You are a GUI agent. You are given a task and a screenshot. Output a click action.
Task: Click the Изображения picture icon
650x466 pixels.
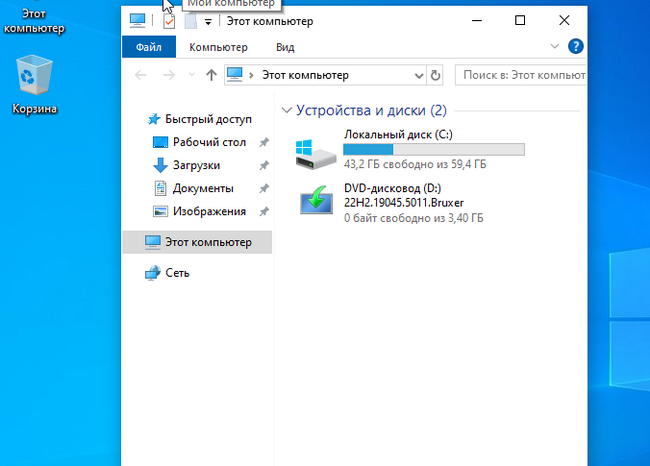tap(160, 211)
